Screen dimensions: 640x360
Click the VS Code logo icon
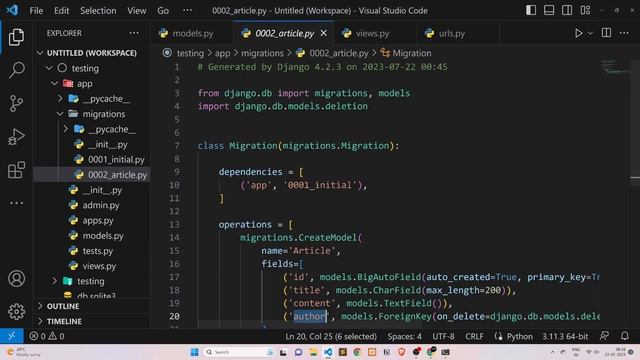coord(12,10)
